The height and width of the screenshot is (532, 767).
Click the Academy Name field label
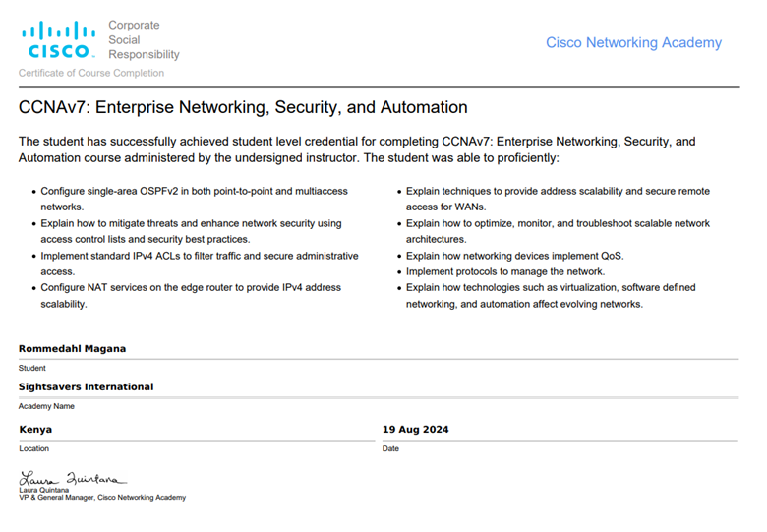click(x=46, y=405)
